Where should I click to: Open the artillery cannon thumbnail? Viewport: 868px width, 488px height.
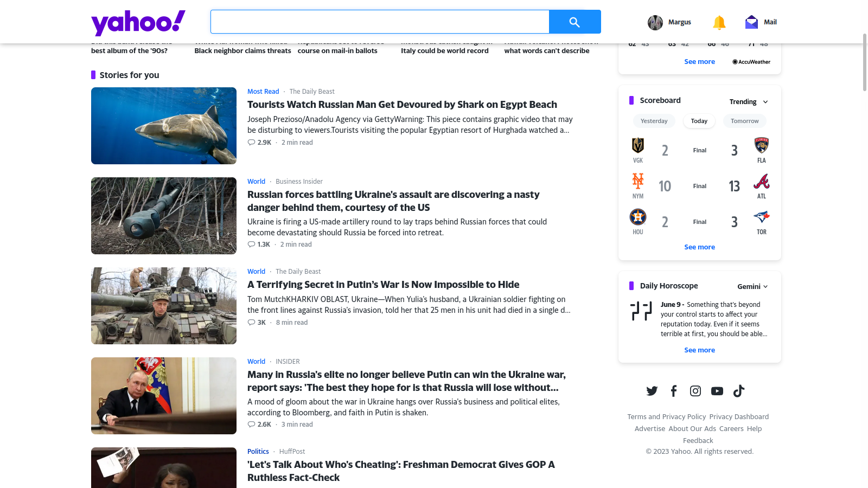[164, 216]
